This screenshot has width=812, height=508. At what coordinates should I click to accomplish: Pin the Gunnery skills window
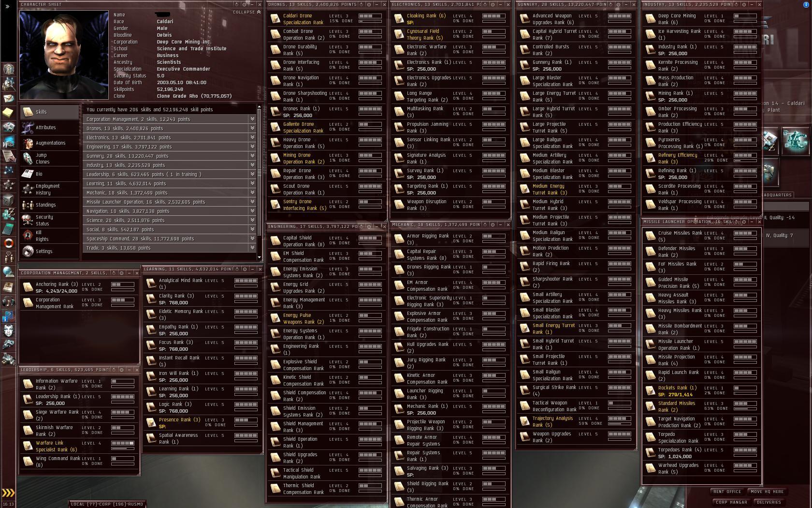coord(618,4)
